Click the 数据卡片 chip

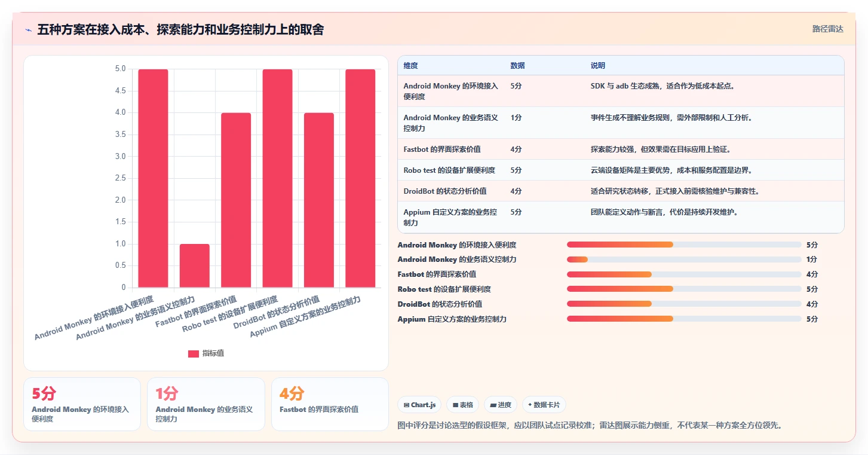[544, 405]
